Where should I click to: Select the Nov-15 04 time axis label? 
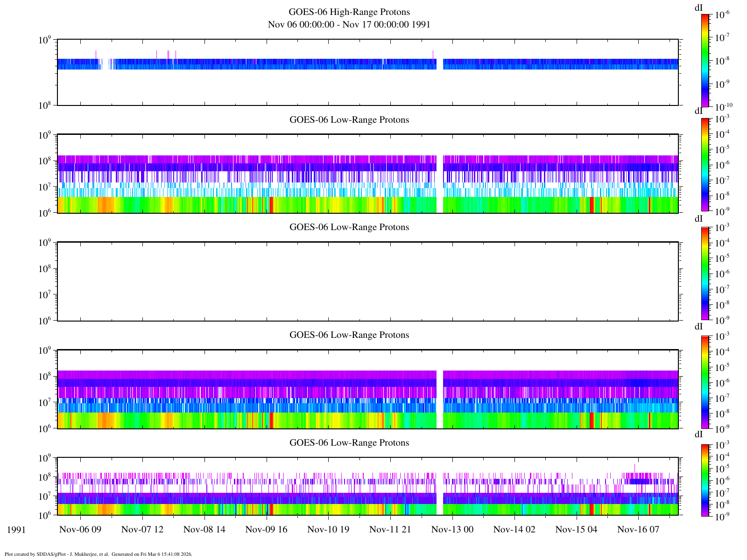576,529
